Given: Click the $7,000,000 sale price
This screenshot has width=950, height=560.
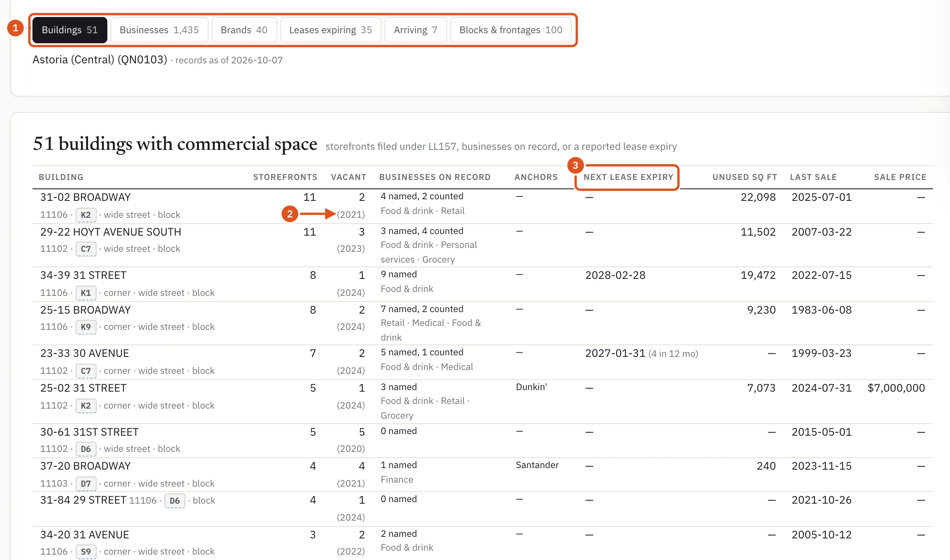Looking at the screenshot, I should click(896, 388).
